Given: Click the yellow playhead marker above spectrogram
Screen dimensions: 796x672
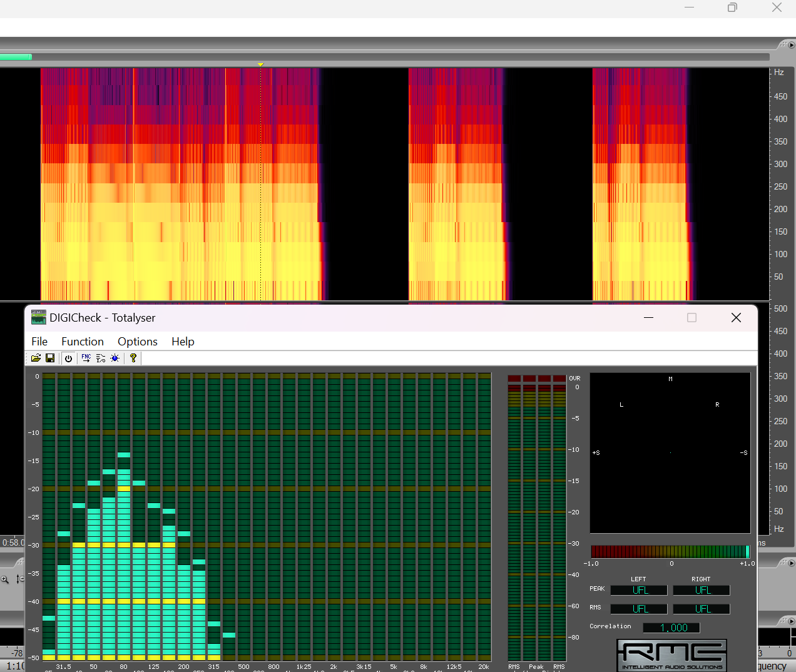Looking at the screenshot, I should (x=261, y=64).
